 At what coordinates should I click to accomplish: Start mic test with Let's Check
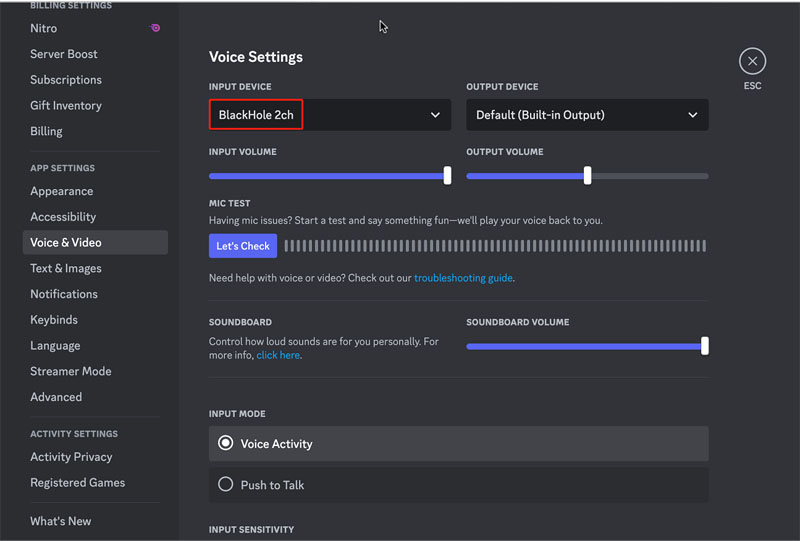click(x=243, y=246)
